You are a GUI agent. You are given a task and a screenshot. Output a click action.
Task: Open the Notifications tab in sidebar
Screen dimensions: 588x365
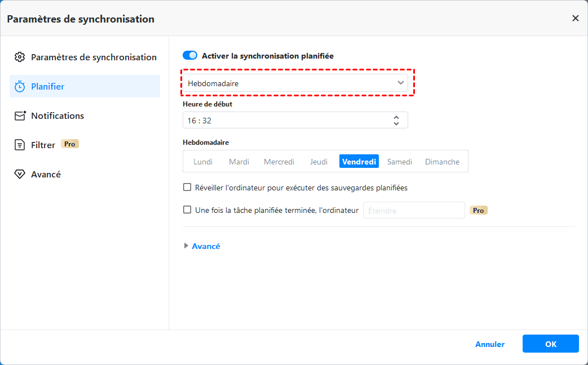58,115
